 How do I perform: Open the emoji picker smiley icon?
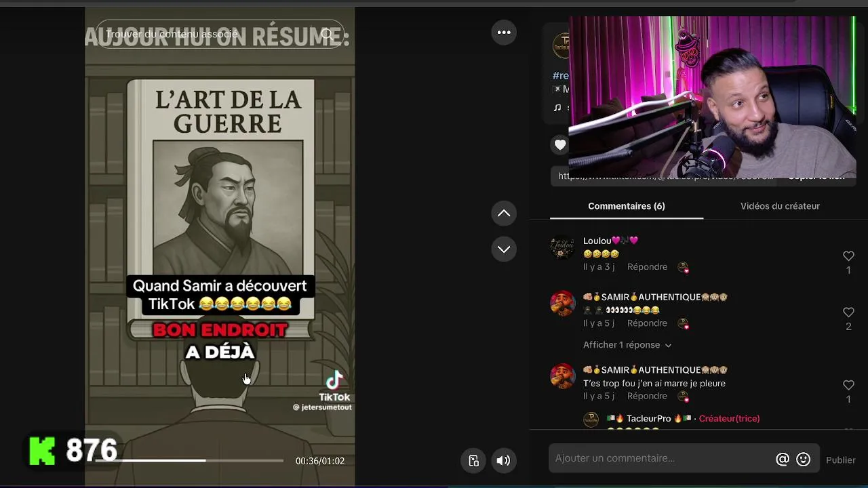(x=804, y=460)
